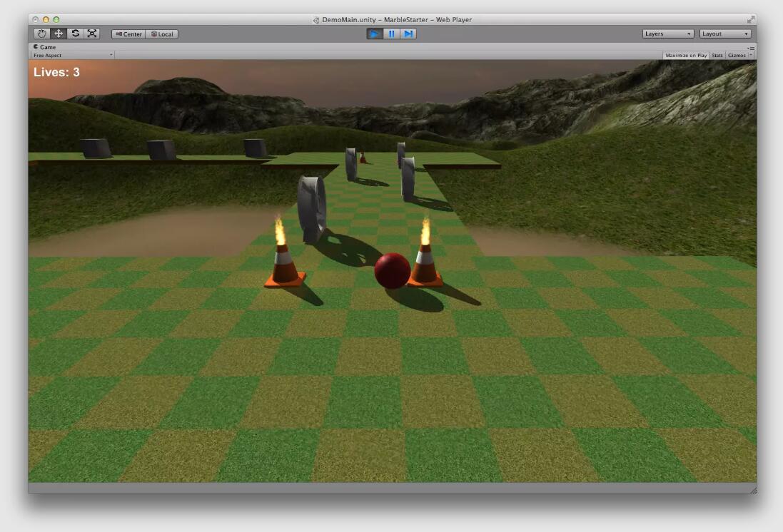Open the Game panel options menu icon
783x532 pixels.
pos(752,48)
